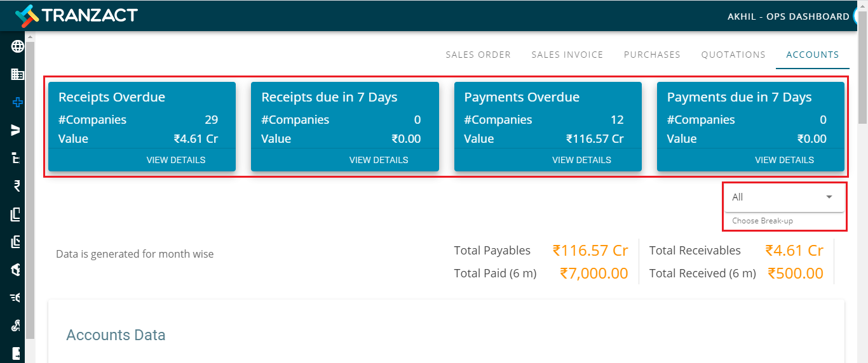
Task: Click the Akhil - Ops Dashboard label
Action: (x=788, y=16)
